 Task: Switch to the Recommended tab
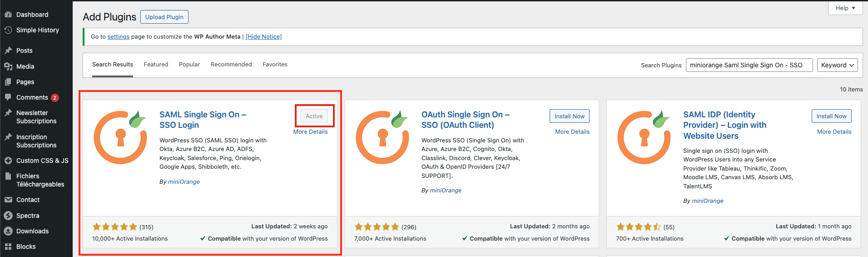point(231,65)
